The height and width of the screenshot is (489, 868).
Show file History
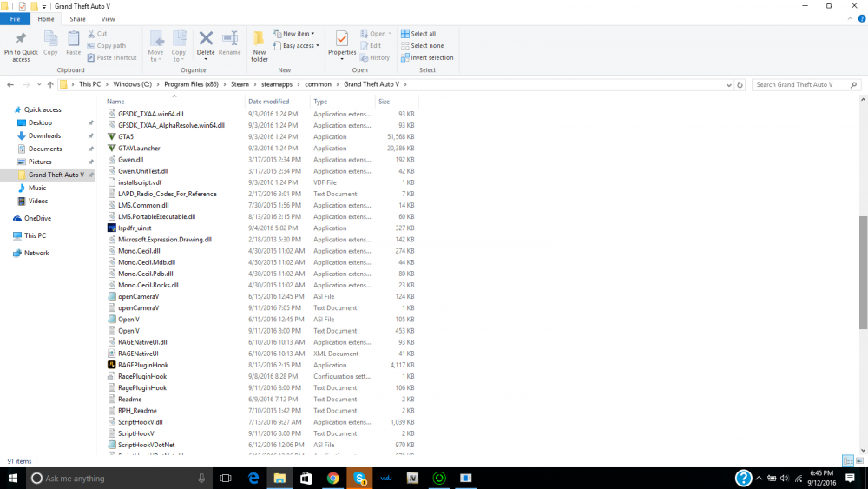point(375,57)
